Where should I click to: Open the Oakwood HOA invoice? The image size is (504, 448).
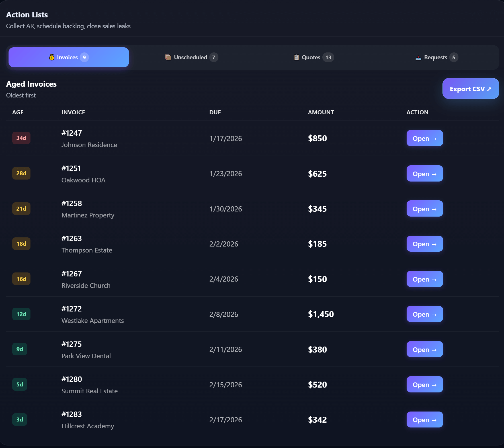pyautogui.click(x=424, y=174)
